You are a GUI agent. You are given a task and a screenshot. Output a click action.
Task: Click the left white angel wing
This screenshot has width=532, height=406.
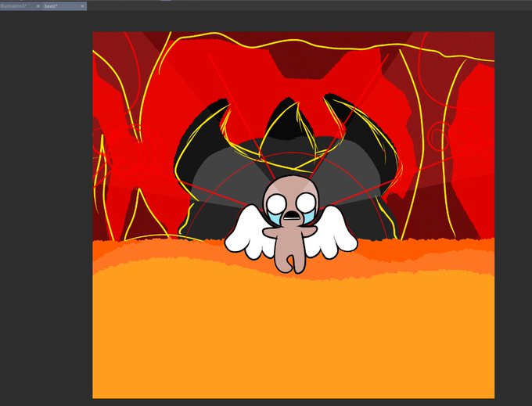click(250, 232)
